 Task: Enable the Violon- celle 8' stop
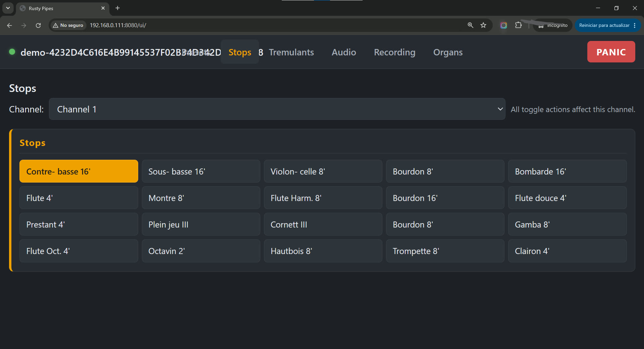coord(323,171)
